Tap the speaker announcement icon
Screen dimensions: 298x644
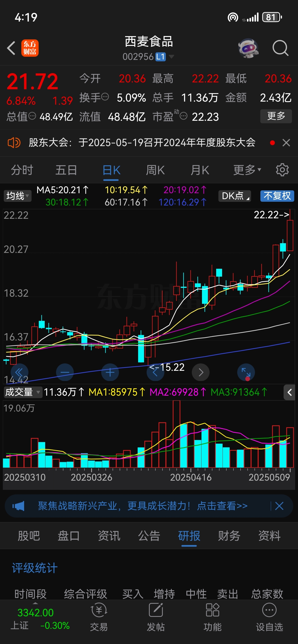click(x=14, y=143)
